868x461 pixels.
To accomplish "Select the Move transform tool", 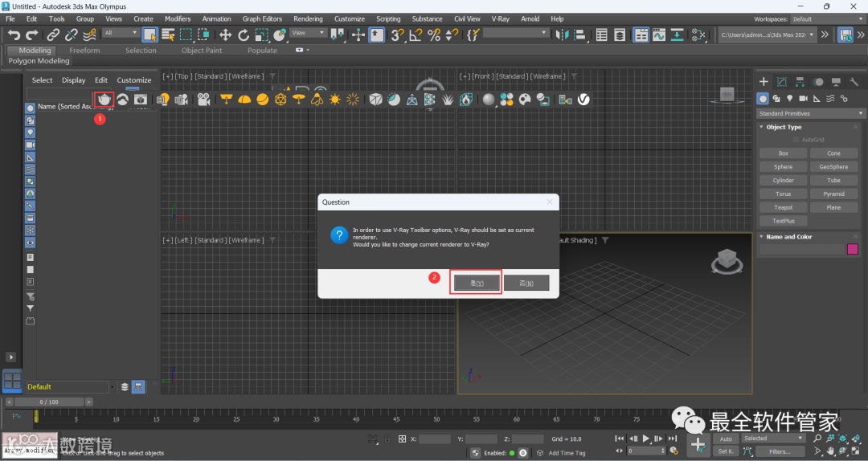I will tap(225, 35).
